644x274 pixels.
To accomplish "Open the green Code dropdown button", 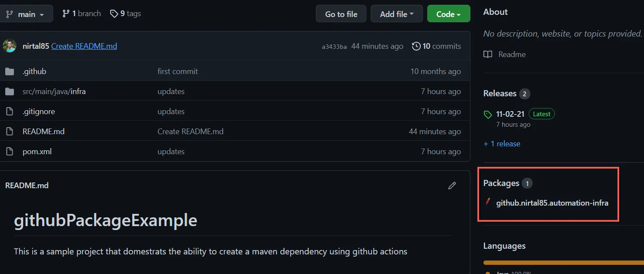I will [449, 14].
